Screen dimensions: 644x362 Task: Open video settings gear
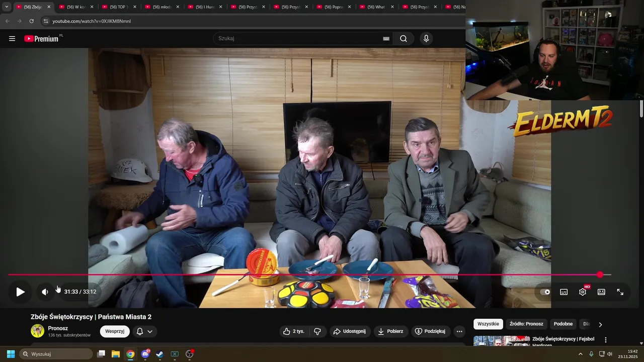(x=583, y=292)
